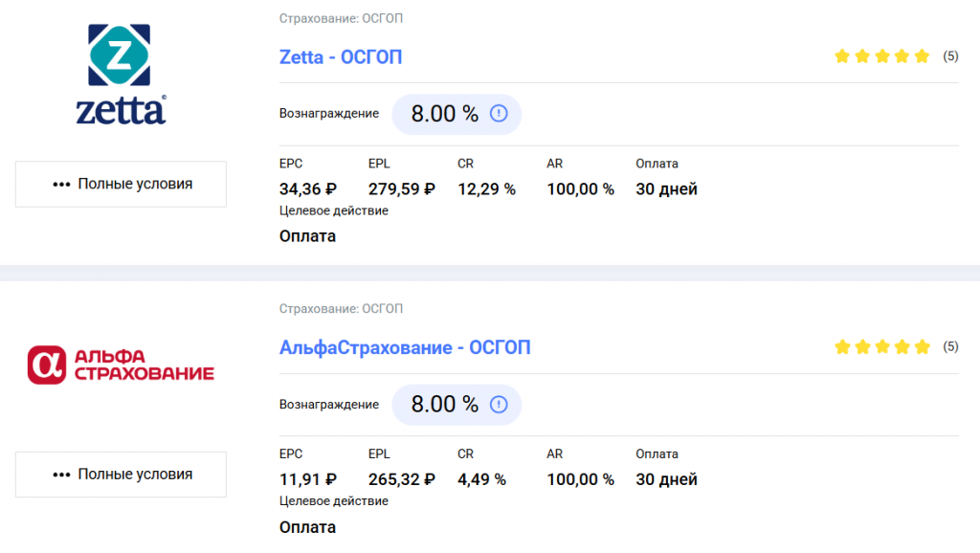Viewport: 980px width, 553px height.
Task: Open the АльфаСтрахование - ОСГОП offer link
Action: [405, 347]
